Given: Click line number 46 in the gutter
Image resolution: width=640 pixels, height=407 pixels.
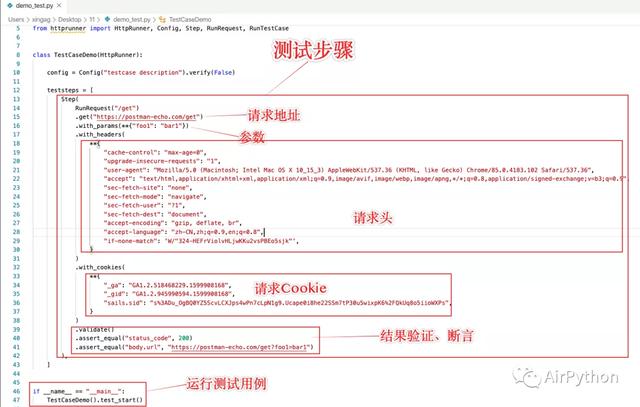Looking at the screenshot, I should [16, 391].
